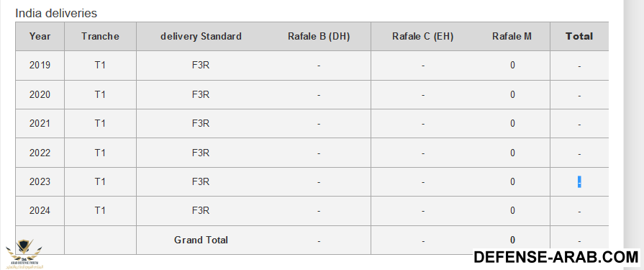Select the Year column header
The image size is (644, 270).
point(40,36)
